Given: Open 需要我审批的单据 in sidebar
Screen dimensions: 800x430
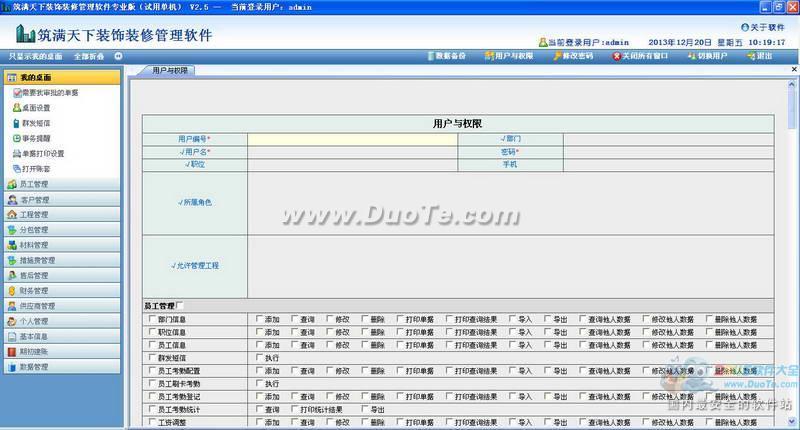Looking at the screenshot, I should tap(46, 93).
